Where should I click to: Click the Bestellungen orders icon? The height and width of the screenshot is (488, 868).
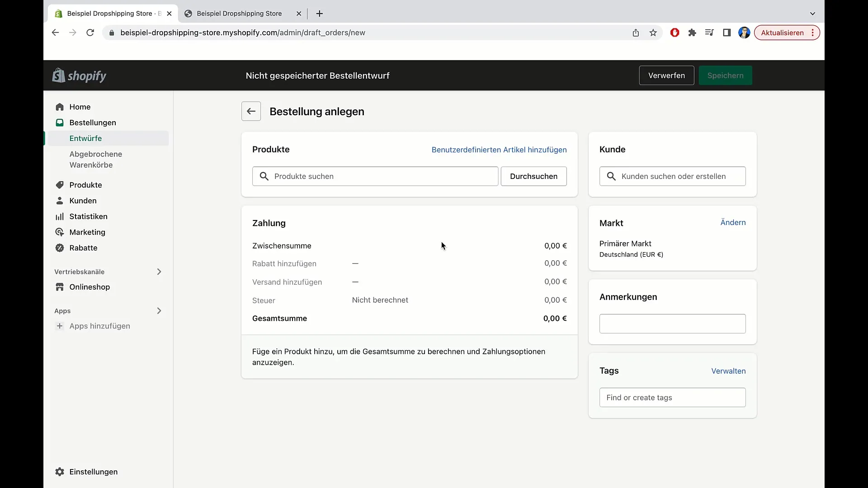(59, 123)
